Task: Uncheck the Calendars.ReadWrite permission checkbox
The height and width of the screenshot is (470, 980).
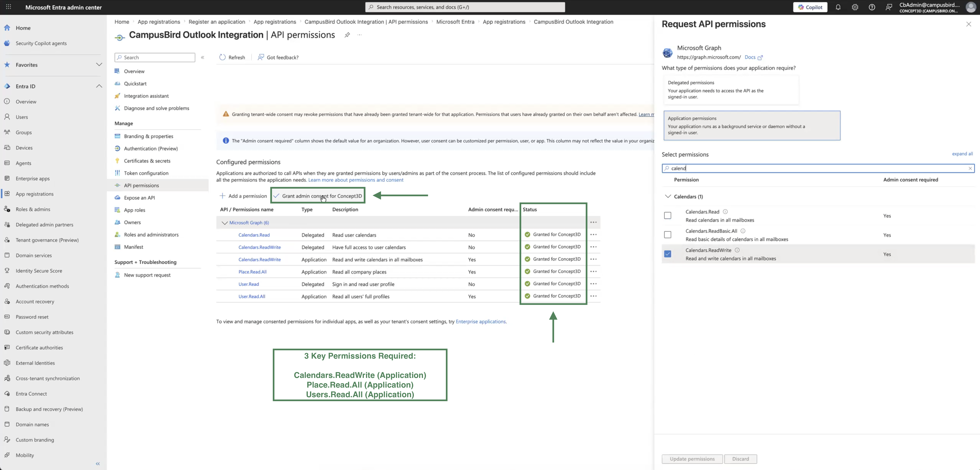Action: pyautogui.click(x=667, y=254)
